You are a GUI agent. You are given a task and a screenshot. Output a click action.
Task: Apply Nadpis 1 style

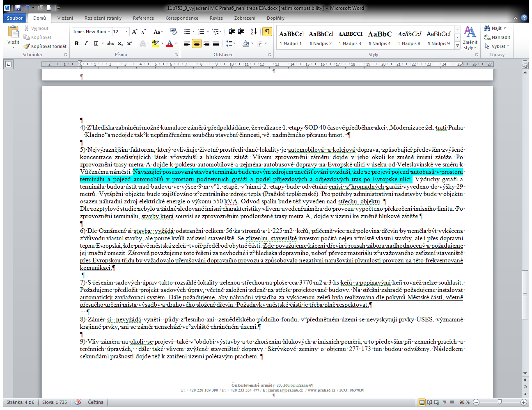(x=291, y=38)
